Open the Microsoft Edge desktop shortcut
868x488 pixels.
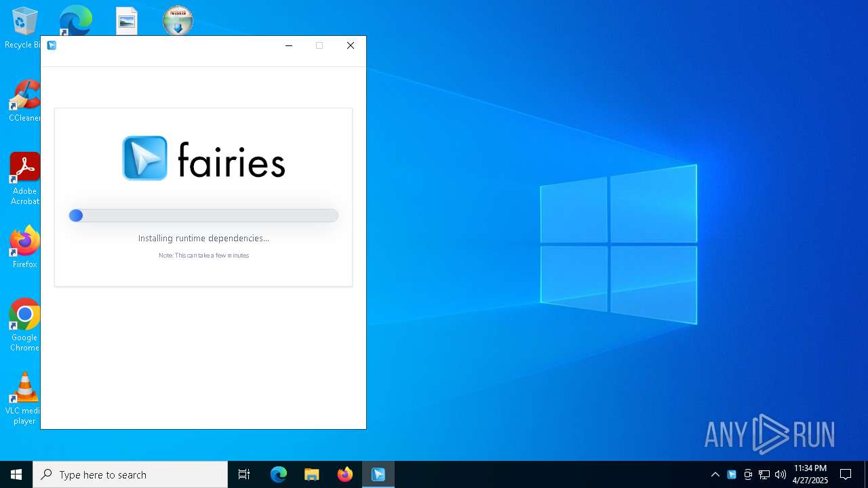coord(75,20)
